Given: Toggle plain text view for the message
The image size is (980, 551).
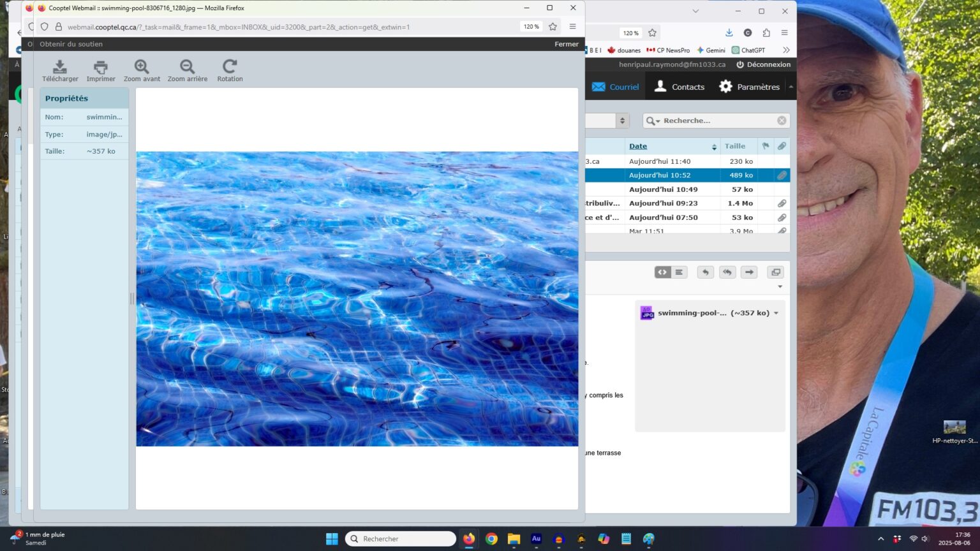Looking at the screenshot, I should coord(679,272).
